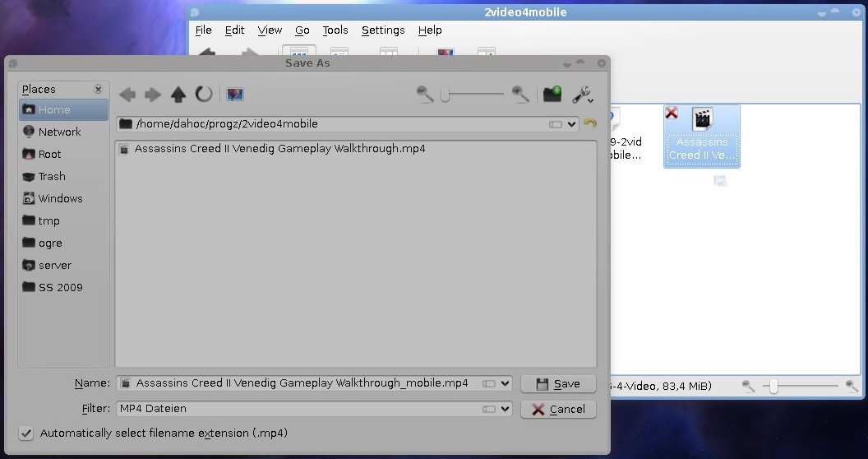The image size is (868, 459).
Task: Close the Places panel
Action: (x=98, y=89)
